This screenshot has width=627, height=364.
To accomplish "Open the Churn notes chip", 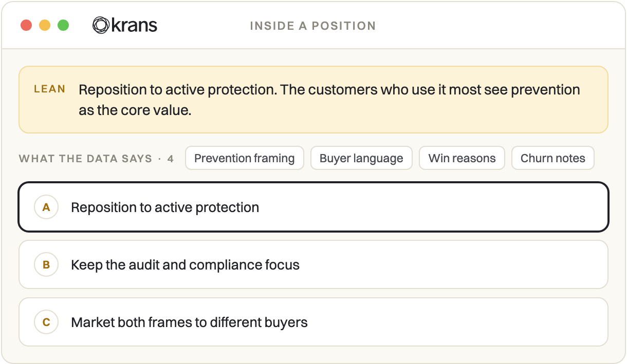I will pos(552,158).
